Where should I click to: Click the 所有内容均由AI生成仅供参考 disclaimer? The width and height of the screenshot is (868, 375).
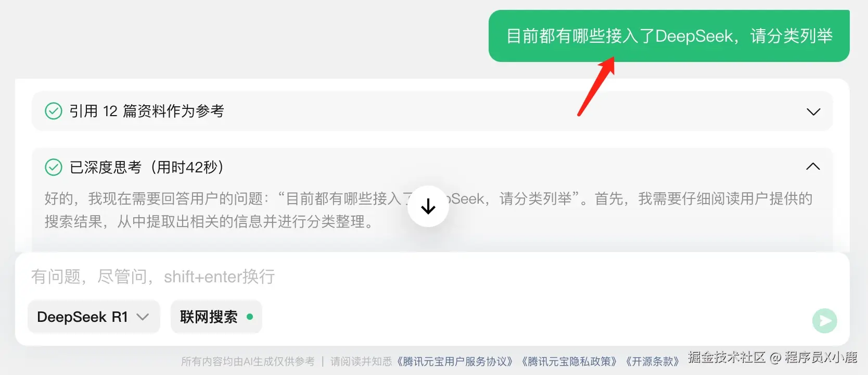click(248, 361)
